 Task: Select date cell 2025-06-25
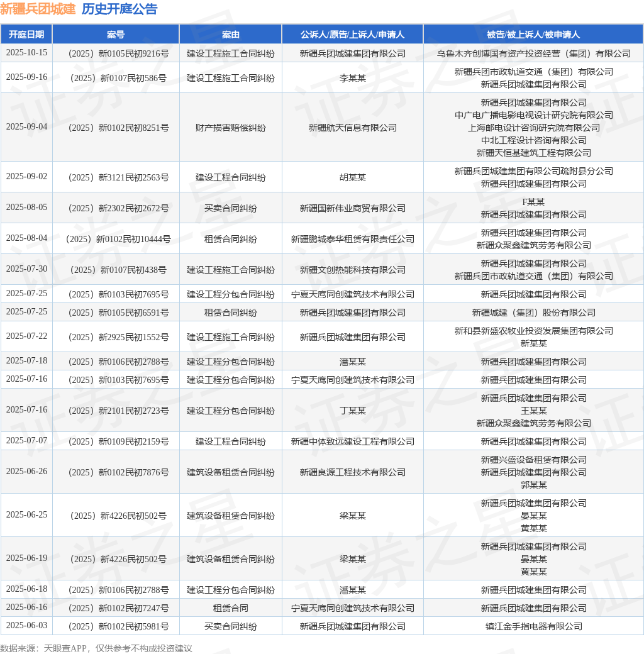[x=26, y=515]
